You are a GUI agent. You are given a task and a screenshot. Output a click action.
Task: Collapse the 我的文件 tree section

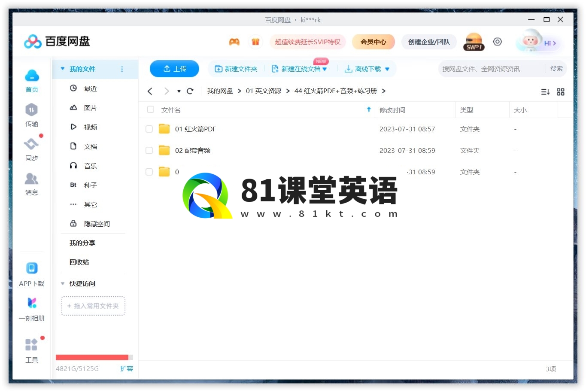[x=63, y=69]
